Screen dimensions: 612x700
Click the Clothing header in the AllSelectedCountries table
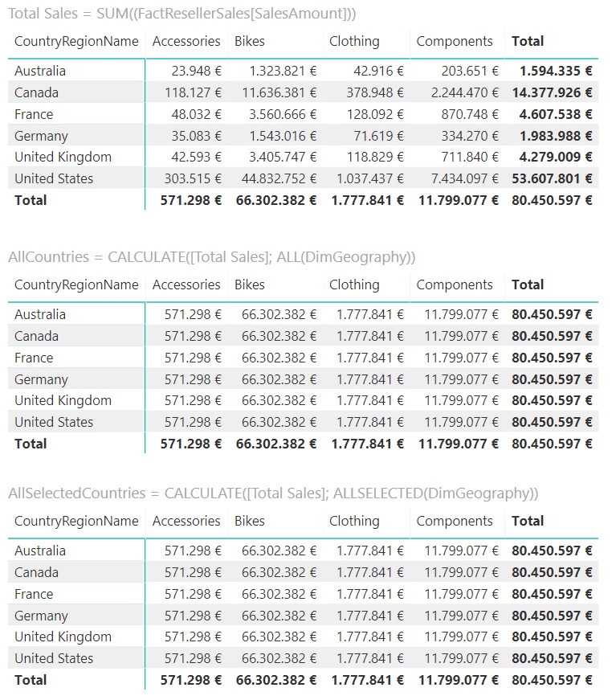[354, 521]
